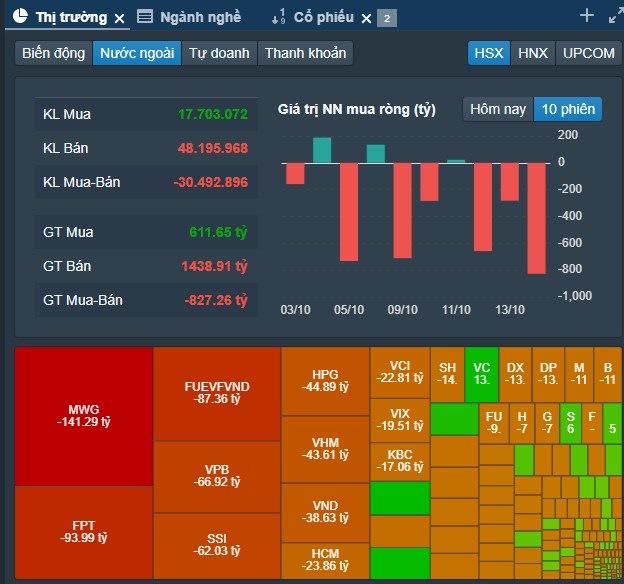Viewport: 624px width, 584px height.
Task: Select the Biến động view
Action: (54, 53)
